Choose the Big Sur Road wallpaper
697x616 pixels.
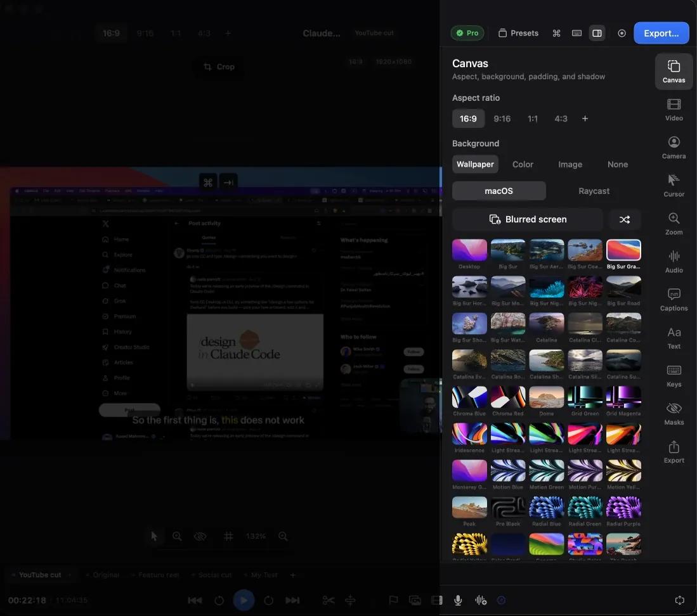tap(623, 287)
